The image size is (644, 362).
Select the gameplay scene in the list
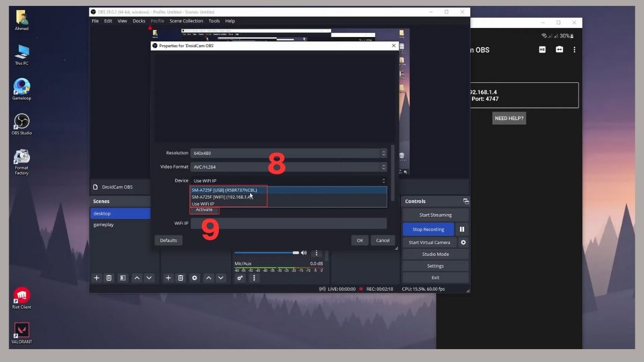(104, 225)
